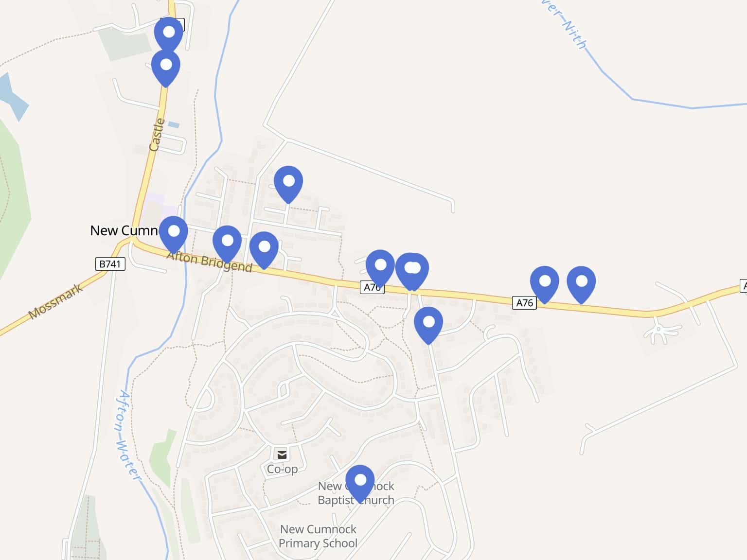Select the rightmost of three Afton Bridgend pins
This screenshot has height=560, width=747.
264,248
